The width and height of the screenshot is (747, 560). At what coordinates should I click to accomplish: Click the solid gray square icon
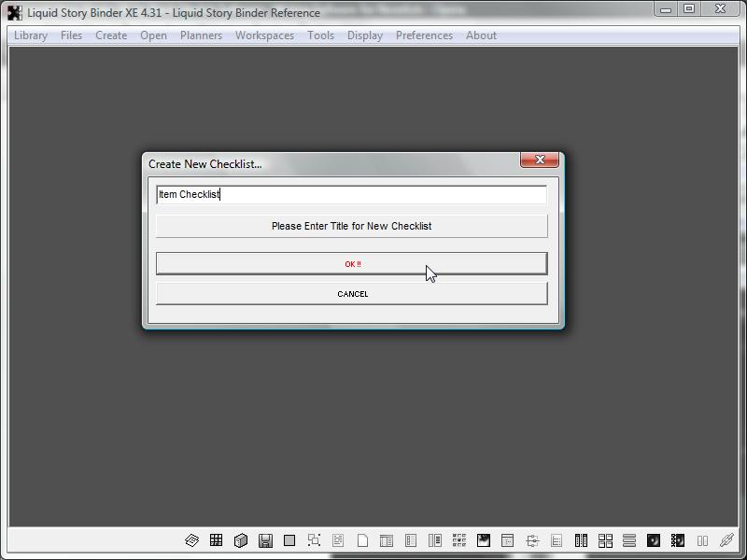pos(289,540)
